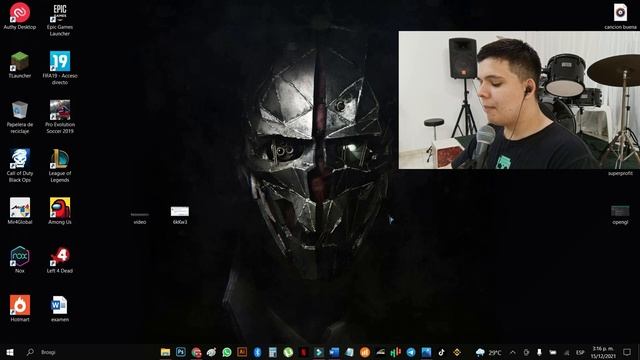Open the clock showing 15/12/2021
This screenshot has width=640, height=360.
603,352
